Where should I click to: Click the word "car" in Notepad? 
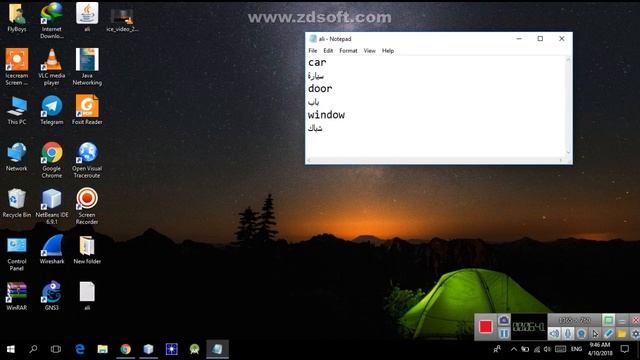(317, 62)
